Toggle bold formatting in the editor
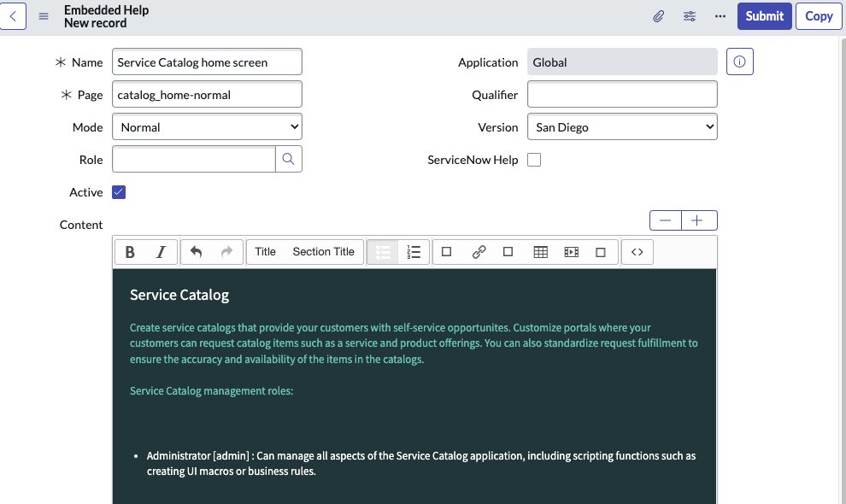 [x=130, y=252]
